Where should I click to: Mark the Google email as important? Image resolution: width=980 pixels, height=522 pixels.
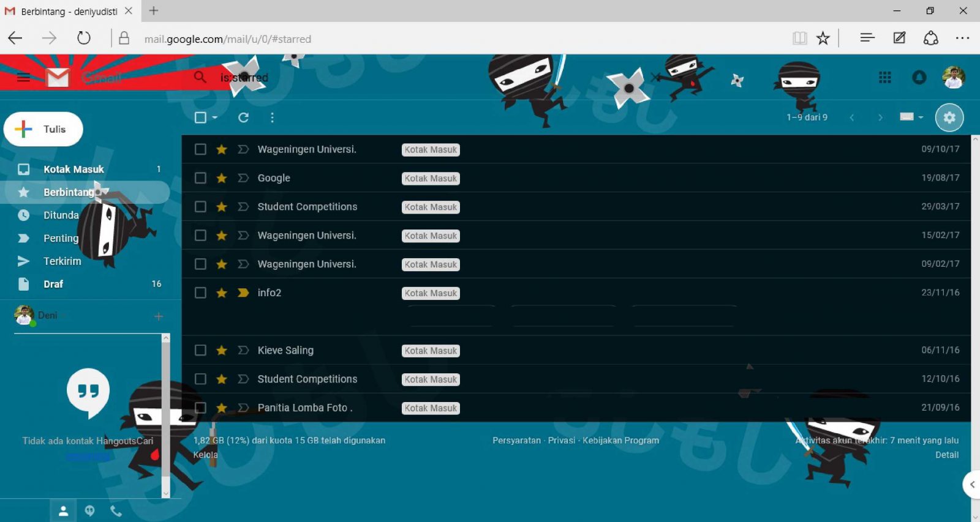(x=243, y=178)
